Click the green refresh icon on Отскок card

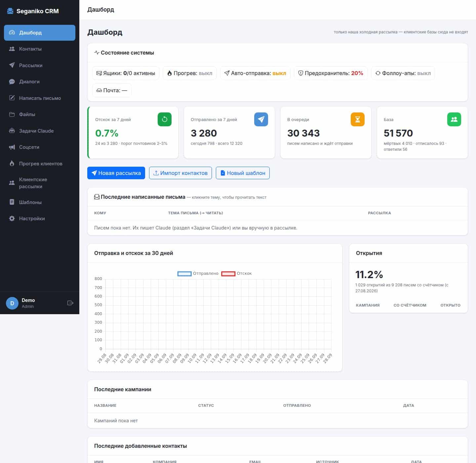[165, 119]
